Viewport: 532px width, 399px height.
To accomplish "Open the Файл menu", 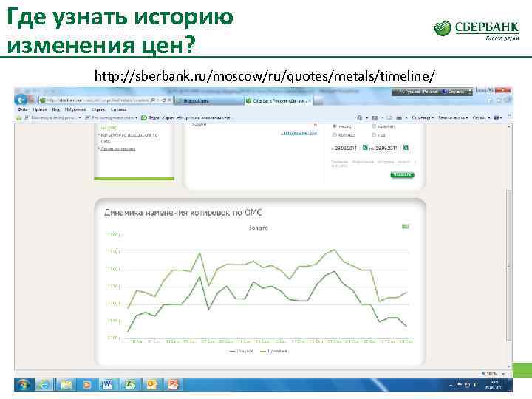I will click(22, 109).
